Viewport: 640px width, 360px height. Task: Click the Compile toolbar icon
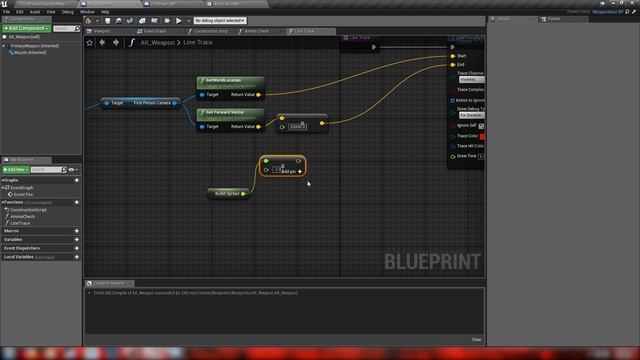click(89, 20)
